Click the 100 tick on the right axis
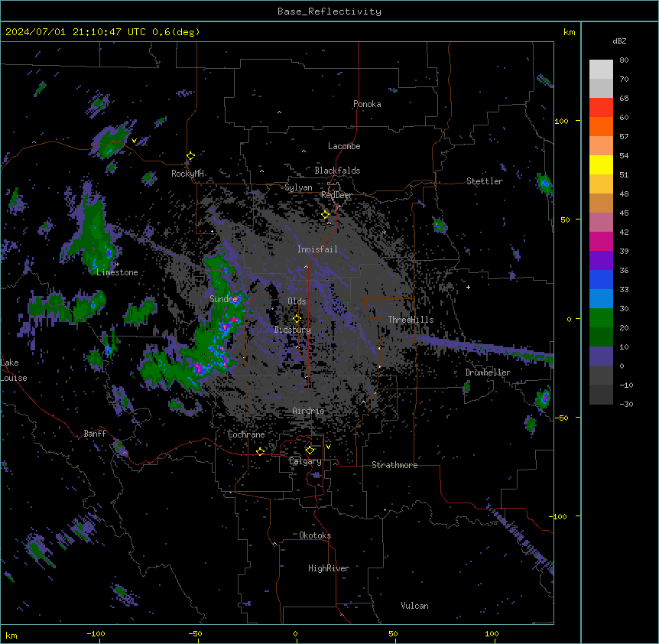The width and height of the screenshot is (659, 644). coord(561,121)
